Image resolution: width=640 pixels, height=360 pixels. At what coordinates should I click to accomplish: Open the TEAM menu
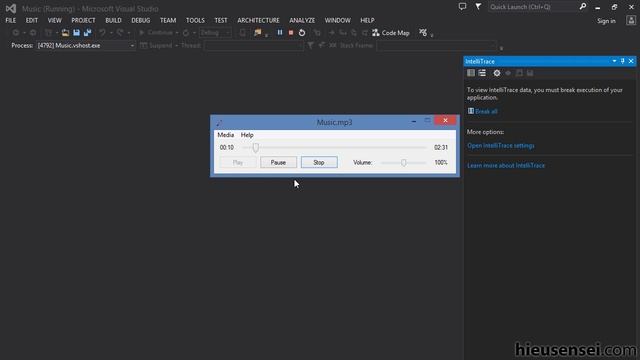point(168,20)
